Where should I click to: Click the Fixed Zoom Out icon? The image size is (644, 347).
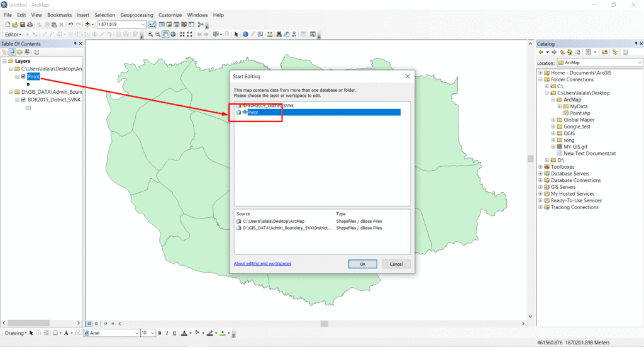pyautogui.click(x=189, y=35)
